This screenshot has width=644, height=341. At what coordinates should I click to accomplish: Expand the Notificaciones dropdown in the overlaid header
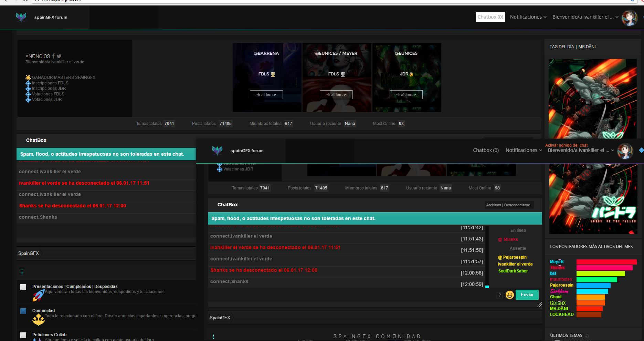pyautogui.click(x=524, y=150)
